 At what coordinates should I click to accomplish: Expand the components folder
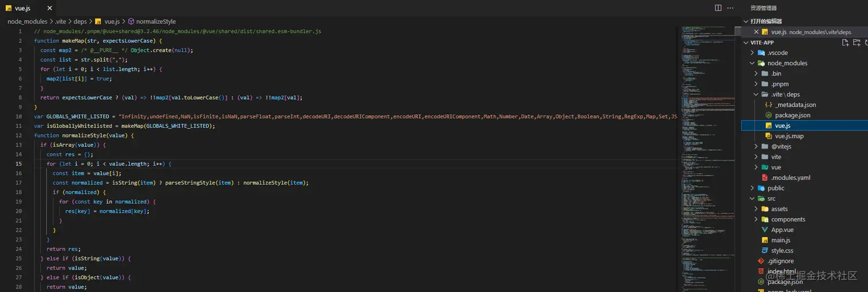(x=757, y=219)
